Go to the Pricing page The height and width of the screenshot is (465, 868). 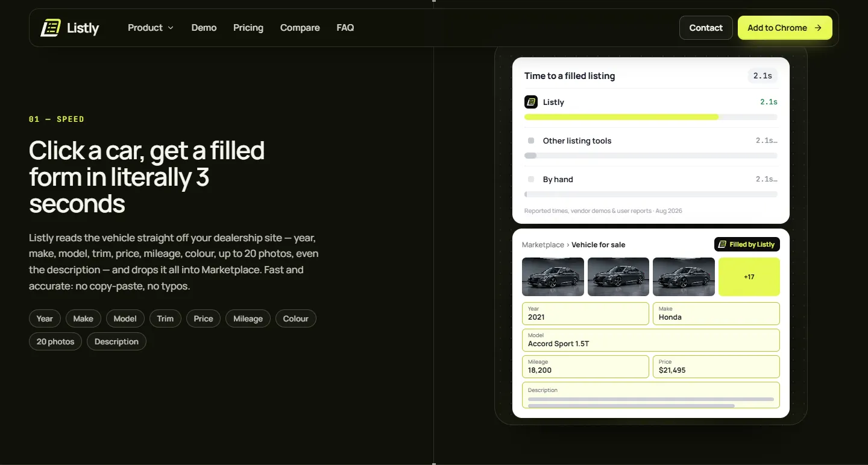point(248,28)
